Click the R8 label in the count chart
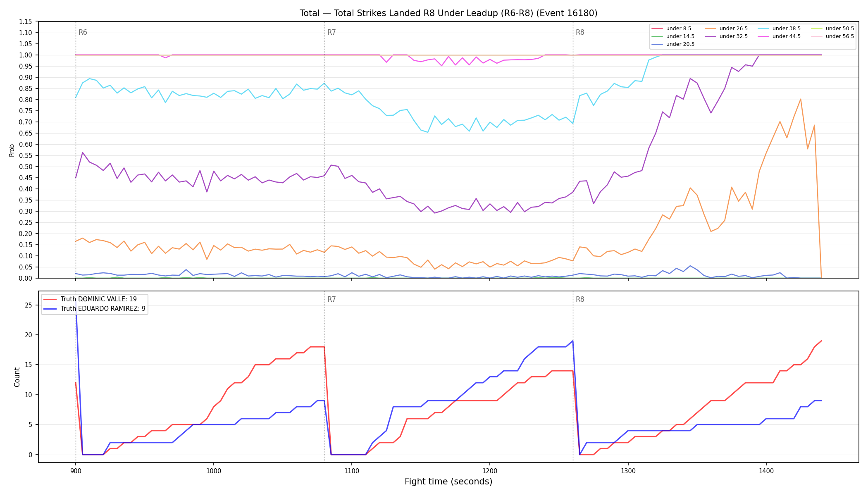This screenshot has width=868, height=496. click(x=580, y=299)
